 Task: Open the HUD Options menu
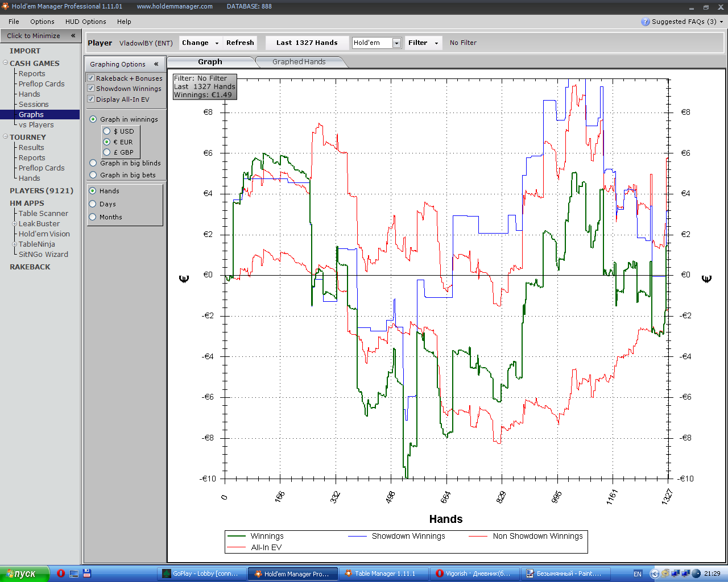point(85,22)
